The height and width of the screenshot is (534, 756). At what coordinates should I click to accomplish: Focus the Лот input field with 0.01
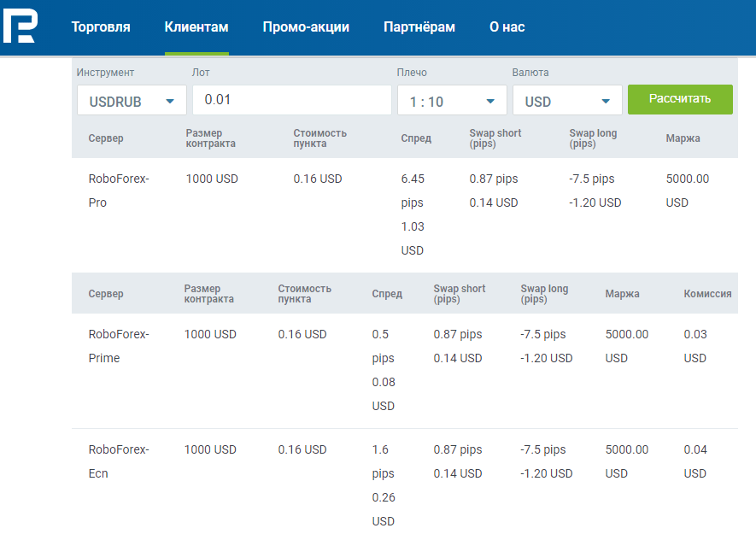(x=291, y=100)
